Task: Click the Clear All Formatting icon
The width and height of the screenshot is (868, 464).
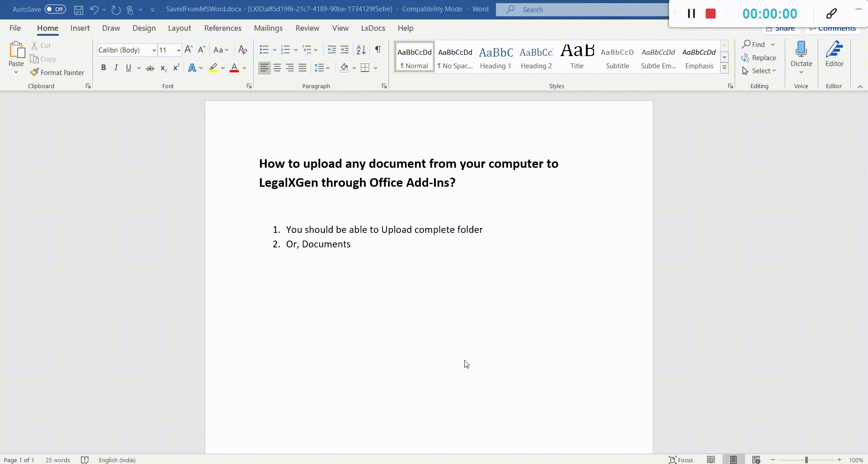Action: (x=242, y=50)
